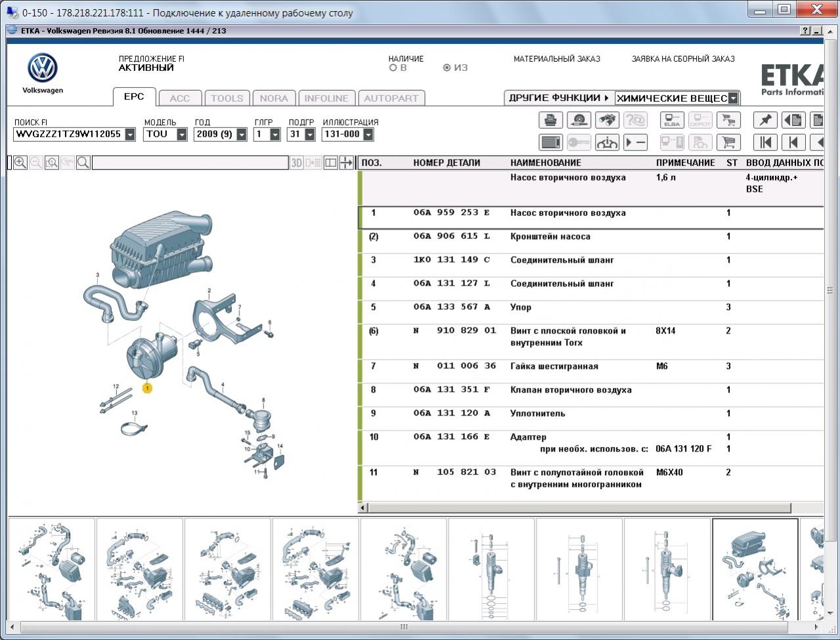
Task: Click the pushpin icon
Action: click(765, 120)
